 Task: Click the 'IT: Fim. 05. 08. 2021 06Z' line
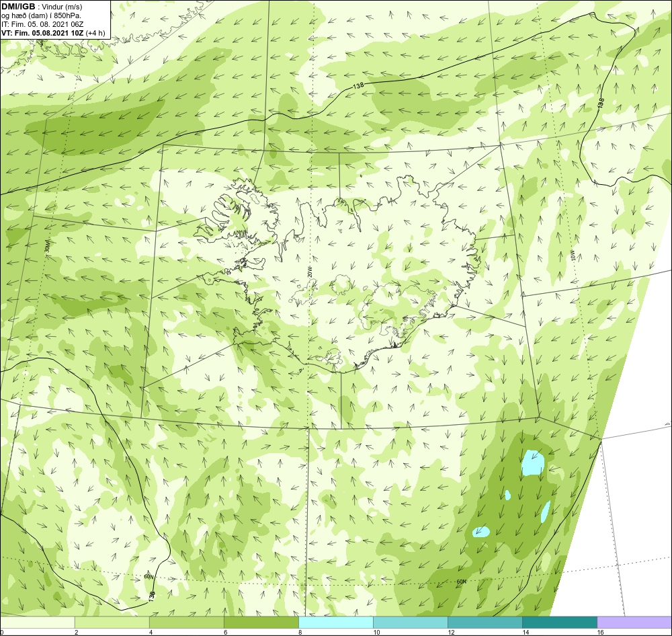pyautogui.click(x=42, y=24)
